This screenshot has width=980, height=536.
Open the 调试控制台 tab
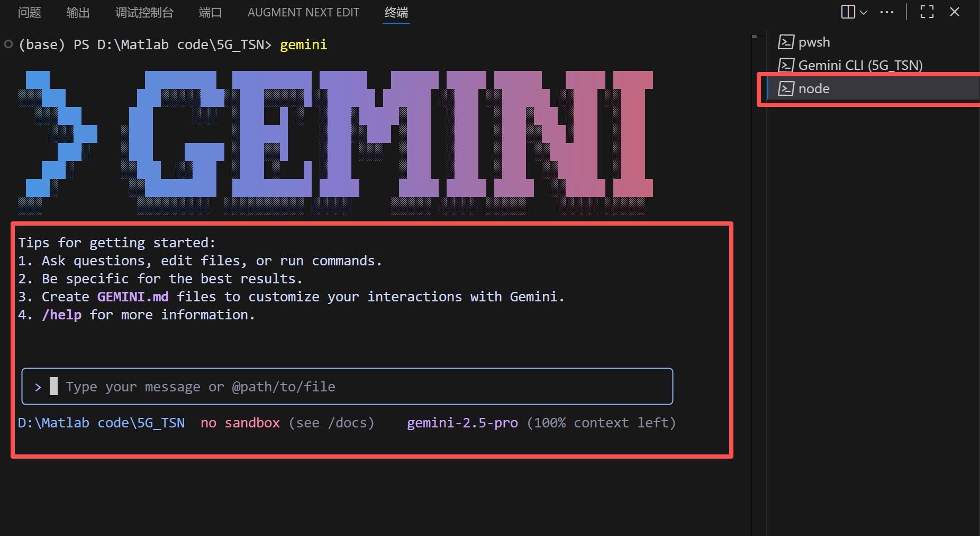(x=144, y=12)
